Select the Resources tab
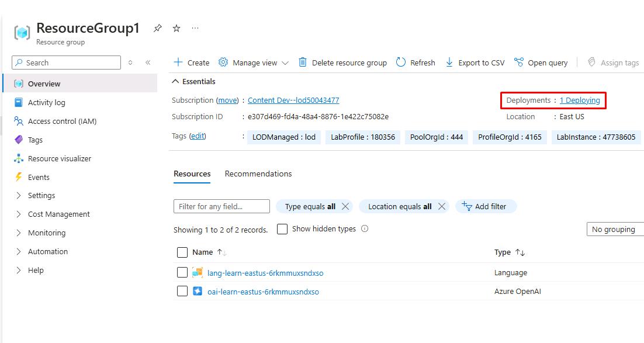 pos(192,174)
